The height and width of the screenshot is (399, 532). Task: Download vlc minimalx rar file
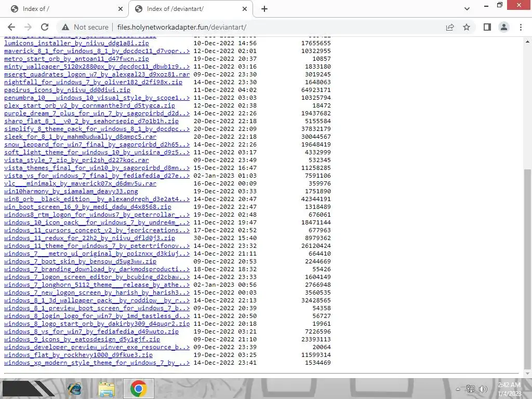click(80, 183)
